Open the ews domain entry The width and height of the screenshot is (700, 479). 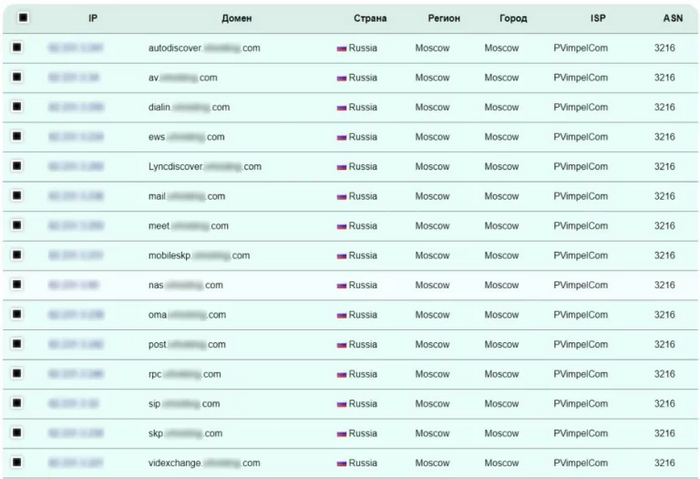click(x=186, y=137)
